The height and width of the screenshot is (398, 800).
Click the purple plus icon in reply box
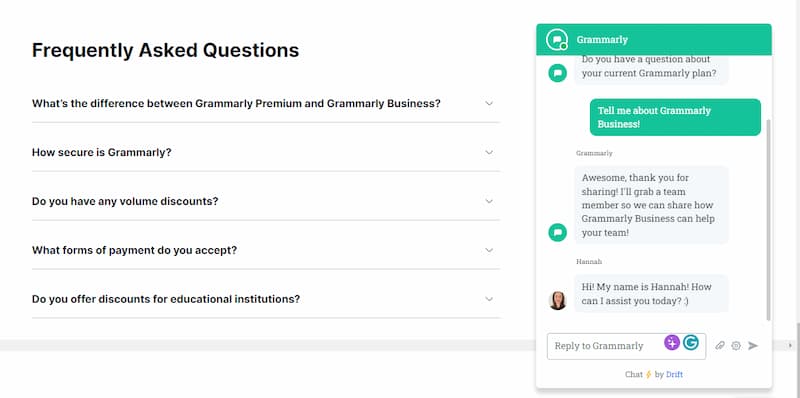(672, 342)
